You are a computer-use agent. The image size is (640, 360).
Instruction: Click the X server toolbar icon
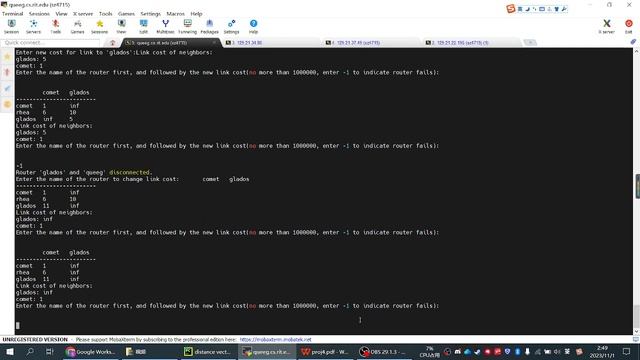pos(607,27)
